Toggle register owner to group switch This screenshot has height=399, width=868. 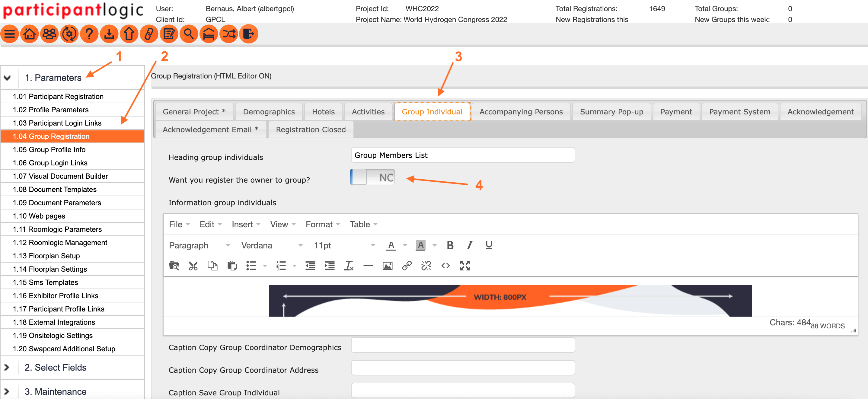point(372,177)
